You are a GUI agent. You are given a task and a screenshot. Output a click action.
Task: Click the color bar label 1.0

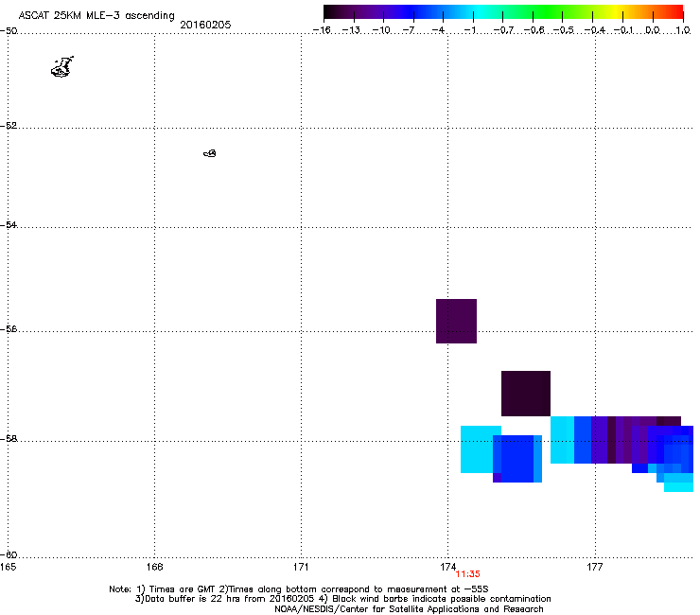[x=683, y=30]
